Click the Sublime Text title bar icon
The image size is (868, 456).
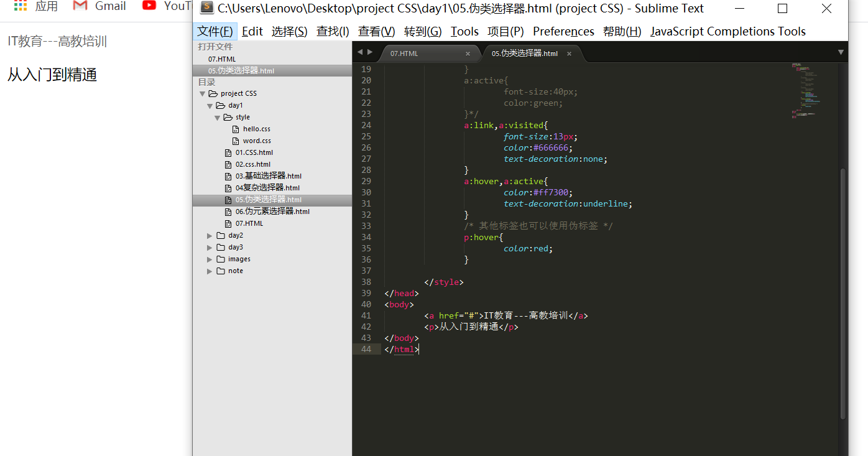point(207,8)
